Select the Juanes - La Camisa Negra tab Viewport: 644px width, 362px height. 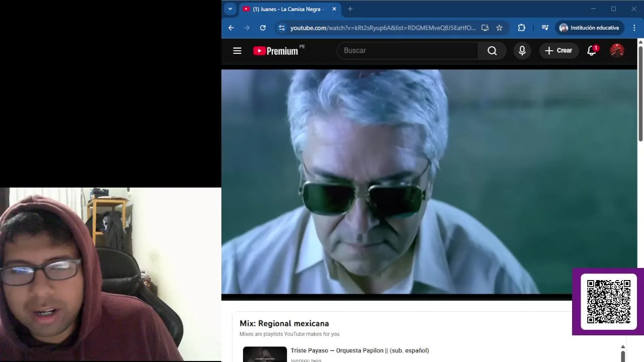(289, 9)
